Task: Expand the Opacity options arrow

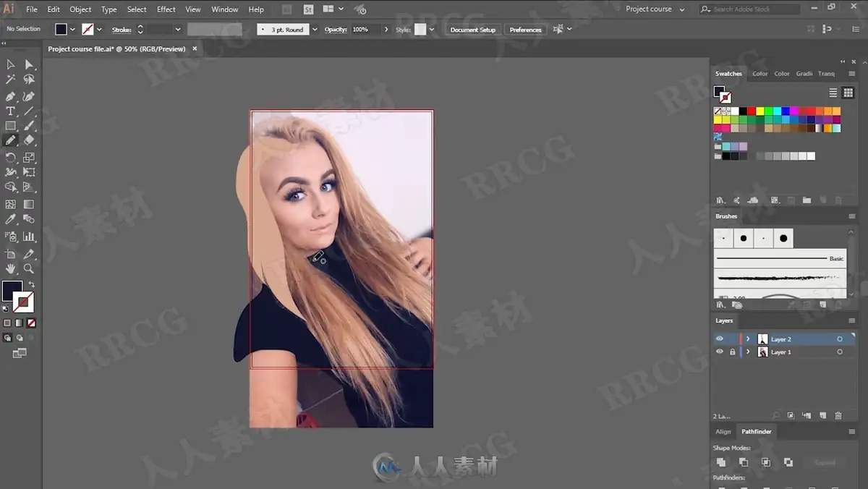Action: coord(386,30)
